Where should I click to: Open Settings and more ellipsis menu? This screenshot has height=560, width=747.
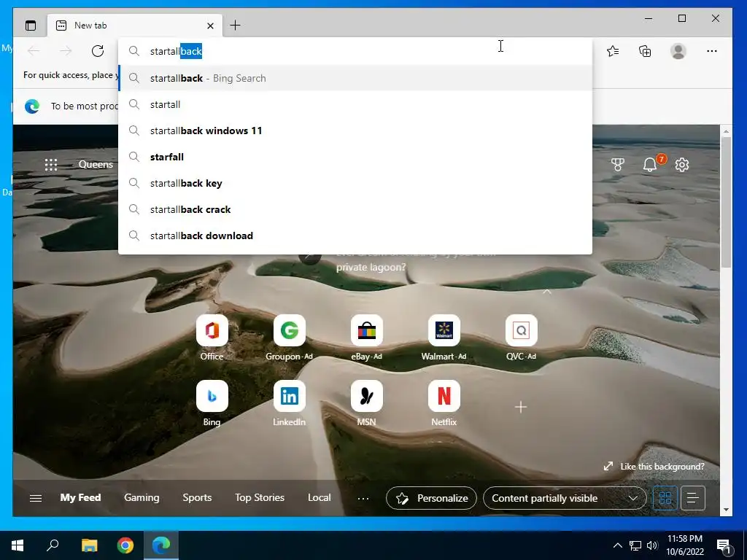[712, 51]
